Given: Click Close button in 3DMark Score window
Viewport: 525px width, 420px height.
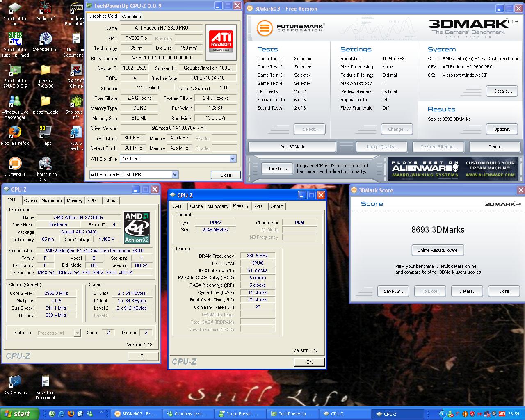Looking at the screenshot, I should [504, 291].
